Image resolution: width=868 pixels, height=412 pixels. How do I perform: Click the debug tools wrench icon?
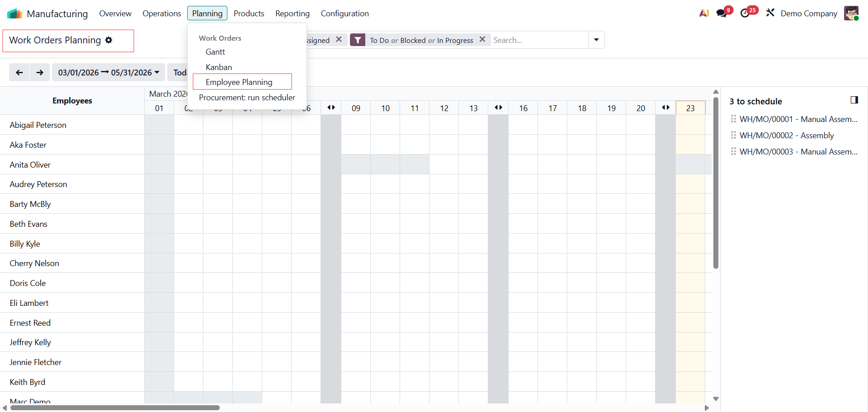tap(770, 13)
